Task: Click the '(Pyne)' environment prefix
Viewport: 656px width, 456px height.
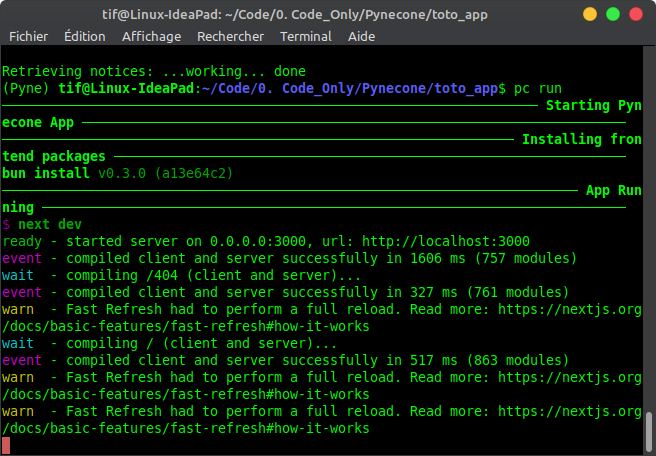Action: click(26, 88)
